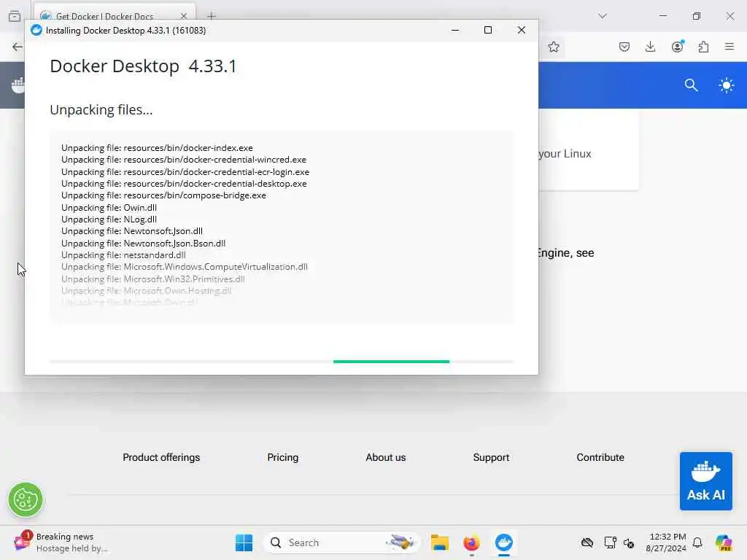
Task: Open the Support footer link
Action: coord(491,457)
